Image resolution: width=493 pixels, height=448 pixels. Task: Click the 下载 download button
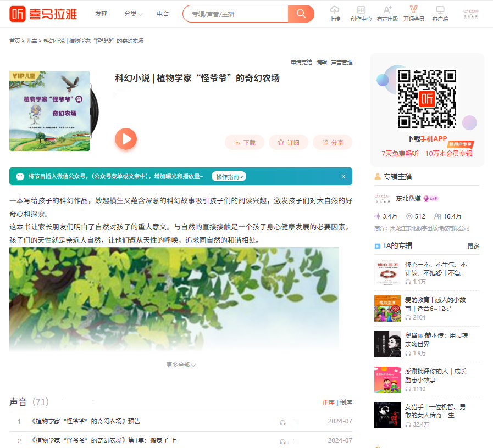[245, 142]
